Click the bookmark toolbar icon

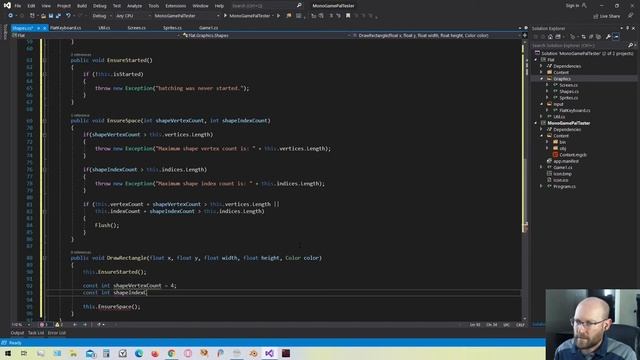[x=348, y=16]
